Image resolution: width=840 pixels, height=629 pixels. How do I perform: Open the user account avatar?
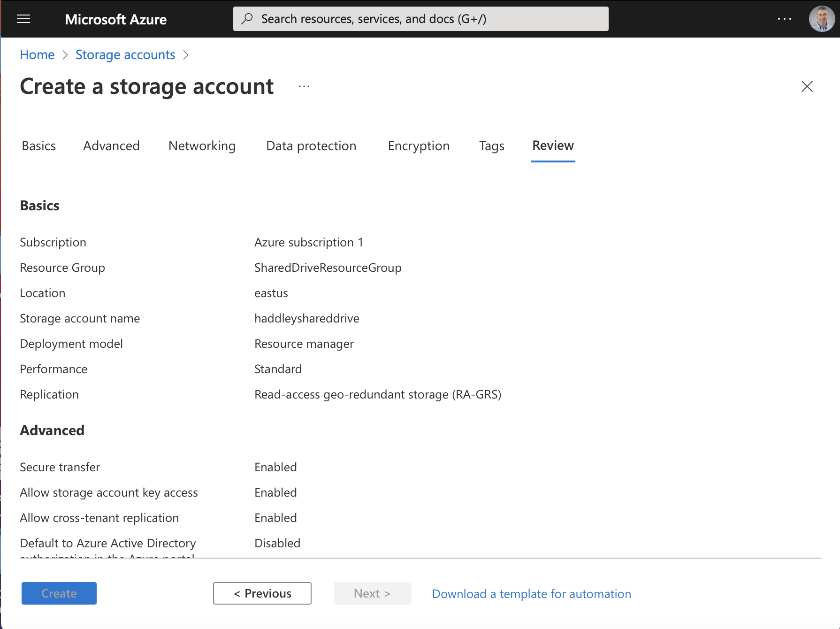pyautogui.click(x=821, y=19)
